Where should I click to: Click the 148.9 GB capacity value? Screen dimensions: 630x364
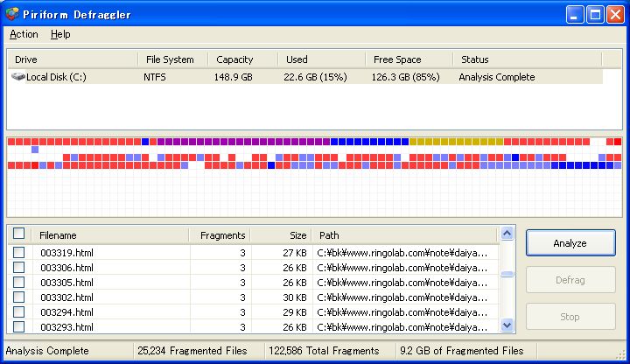click(x=233, y=77)
